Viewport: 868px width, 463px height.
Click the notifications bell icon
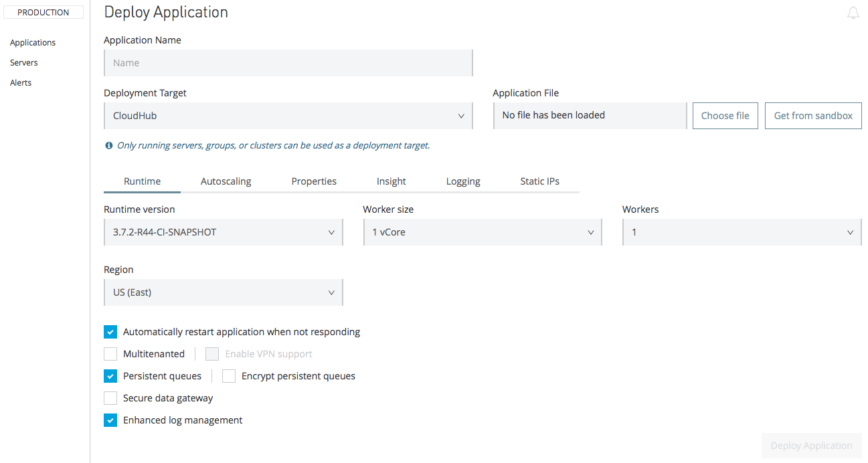[x=853, y=13]
